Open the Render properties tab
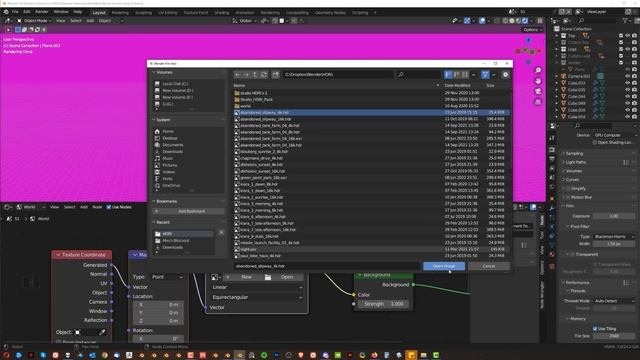 point(552,149)
